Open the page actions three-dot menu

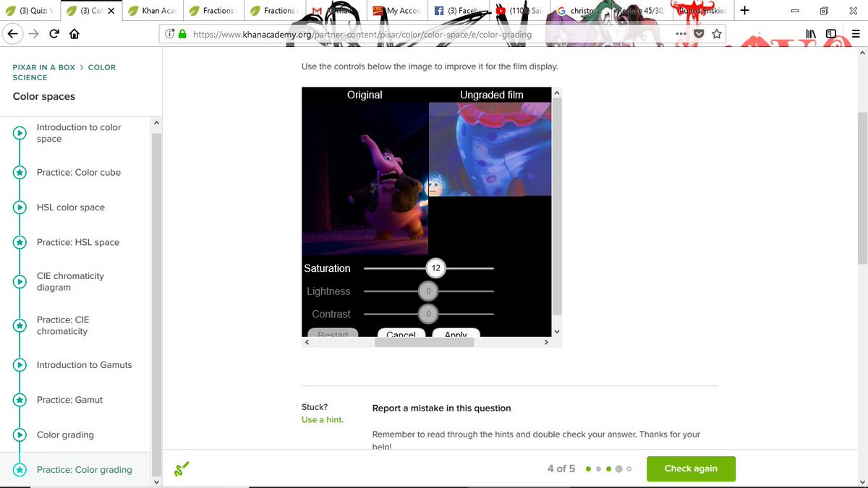point(681,34)
